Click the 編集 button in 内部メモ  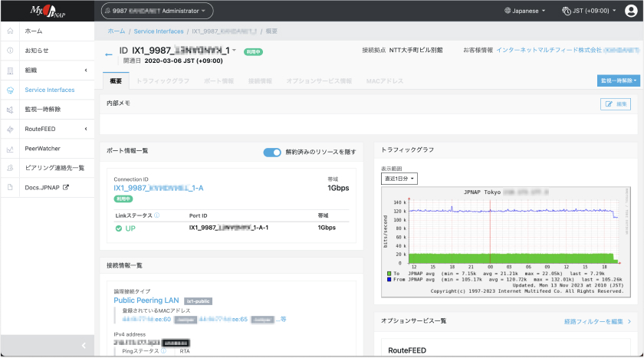click(x=616, y=103)
